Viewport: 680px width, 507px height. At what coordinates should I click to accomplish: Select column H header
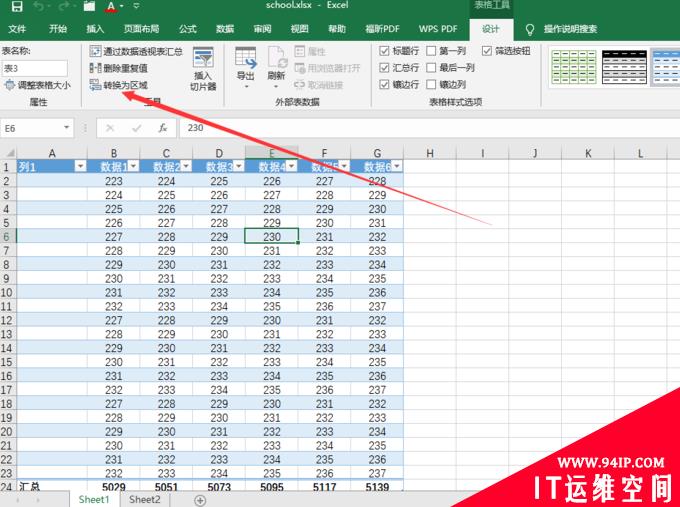point(430,153)
